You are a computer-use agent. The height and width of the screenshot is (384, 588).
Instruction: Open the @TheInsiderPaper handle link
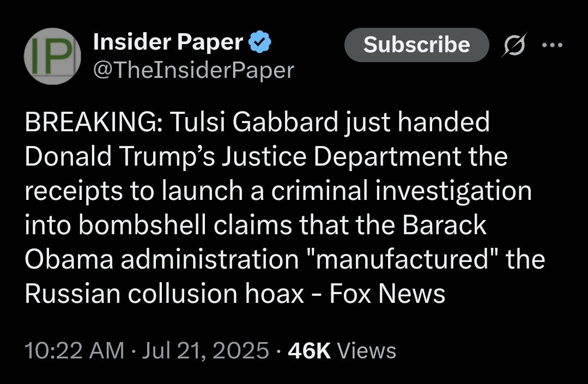click(193, 70)
